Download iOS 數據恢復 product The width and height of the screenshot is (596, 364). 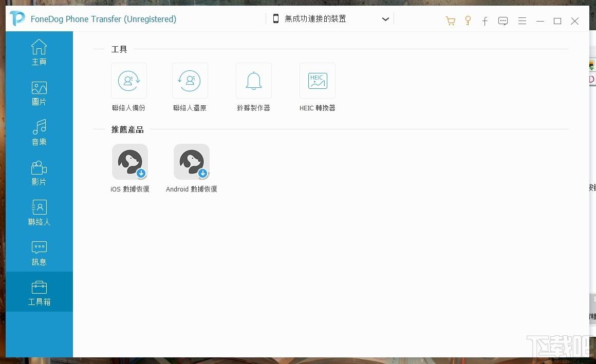coord(129,162)
